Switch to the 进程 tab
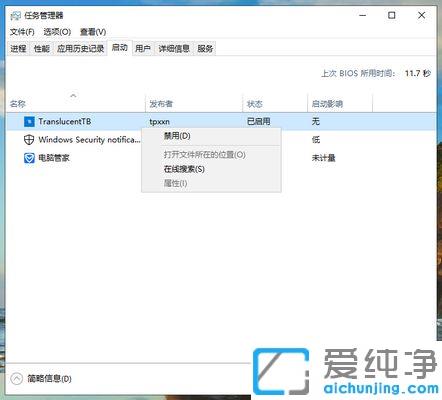Screen dimensions: 442x400 coord(18,49)
